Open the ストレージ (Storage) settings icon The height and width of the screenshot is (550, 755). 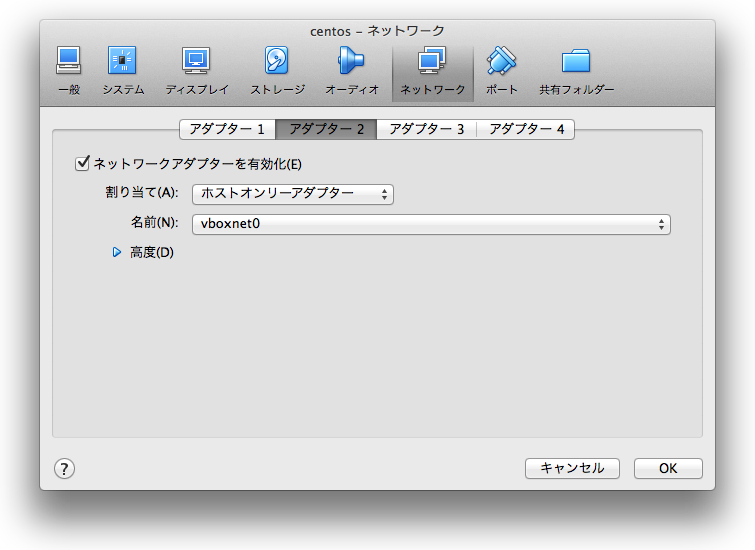tap(277, 71)
